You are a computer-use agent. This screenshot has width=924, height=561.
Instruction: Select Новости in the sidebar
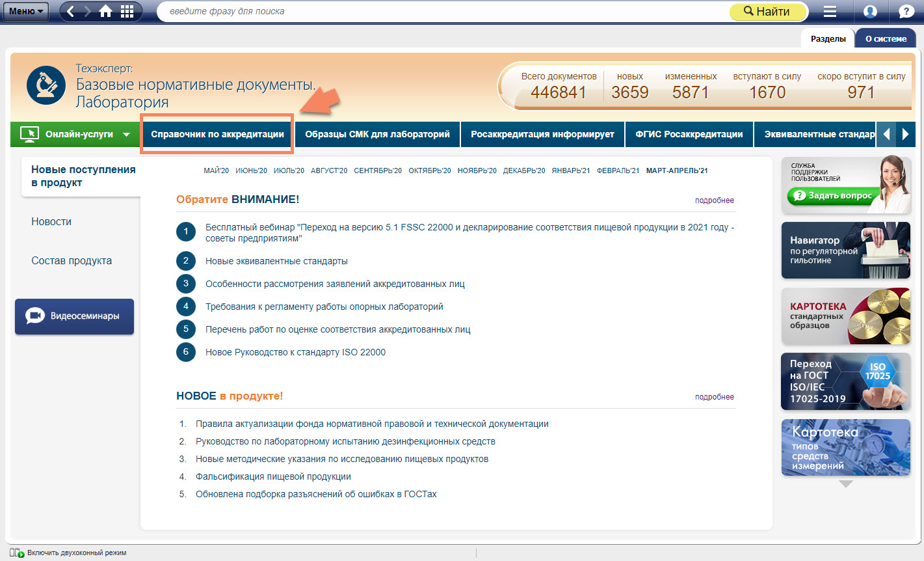tap(51, 221)
